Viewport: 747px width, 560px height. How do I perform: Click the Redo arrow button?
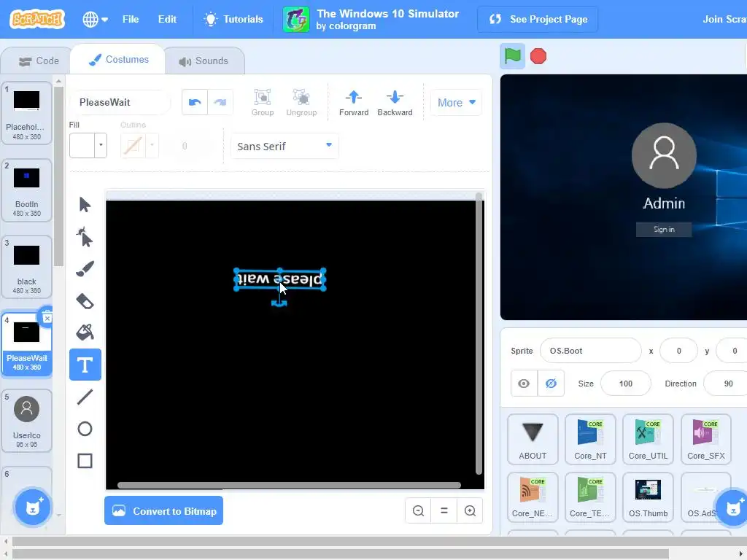tap(220, 102)
